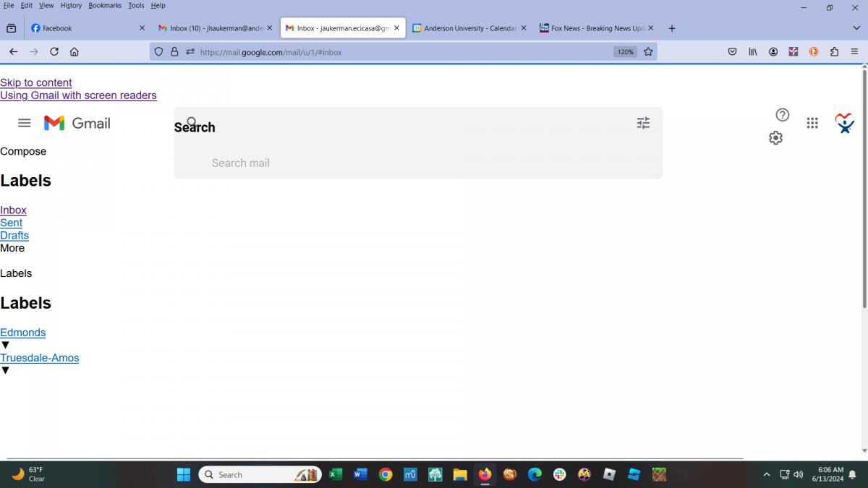The image size is (868, 488).
Task: Click the Gmail logo
Action: 77,123
